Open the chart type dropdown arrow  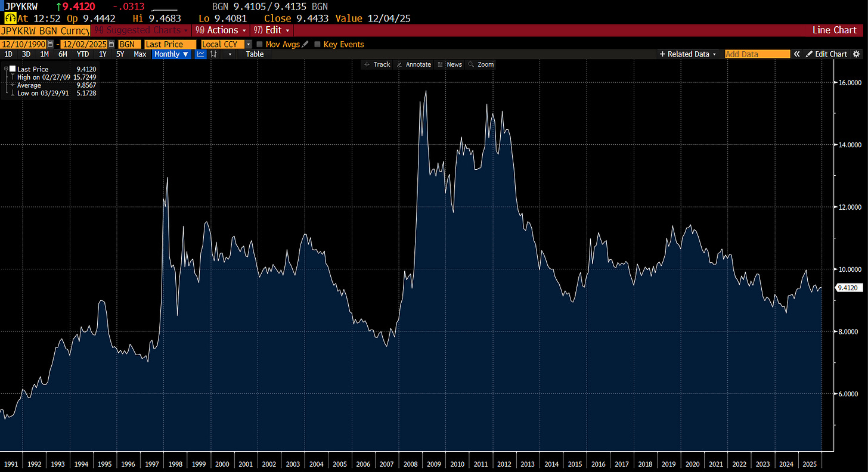pos(231,54)
